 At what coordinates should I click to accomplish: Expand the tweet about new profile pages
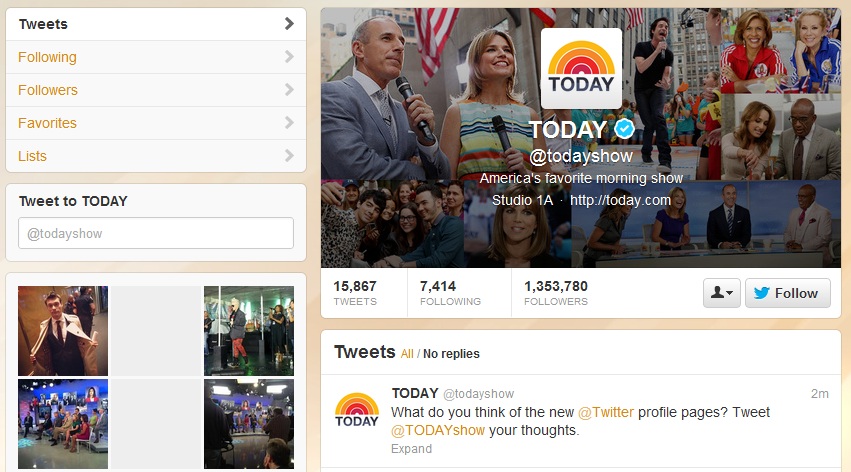click(x=411, y=449)
